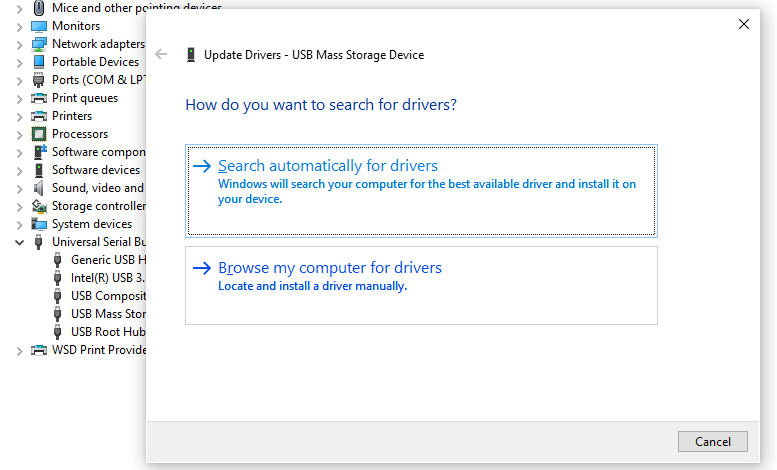Go back using the dialog's back arrow

coord(161,54)
